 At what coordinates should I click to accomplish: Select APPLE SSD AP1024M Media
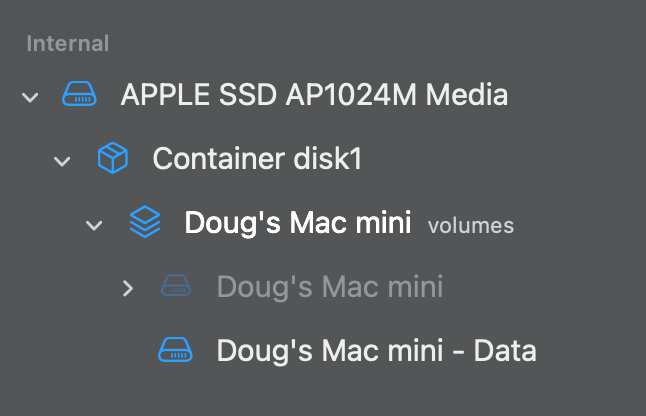tap(313, 96)
